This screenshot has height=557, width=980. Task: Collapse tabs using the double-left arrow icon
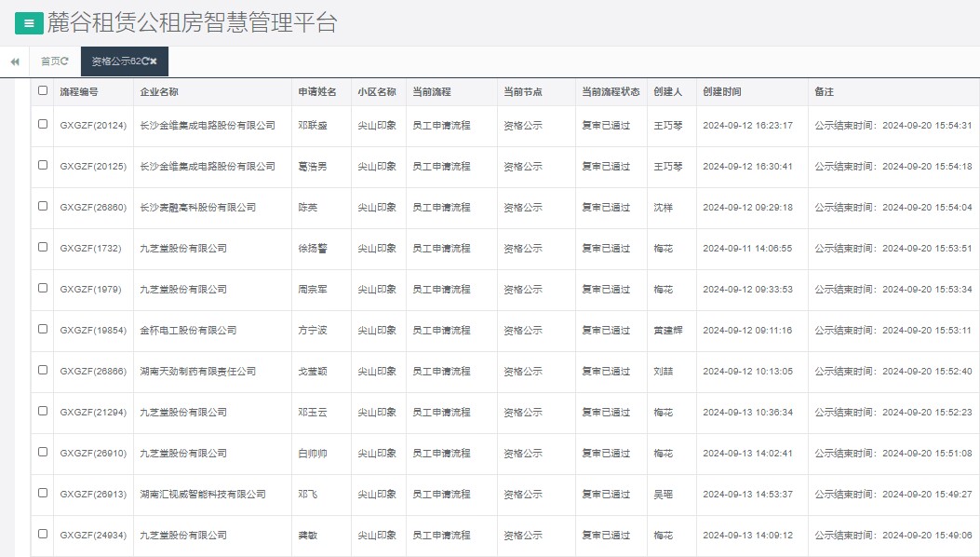point(14,61)
